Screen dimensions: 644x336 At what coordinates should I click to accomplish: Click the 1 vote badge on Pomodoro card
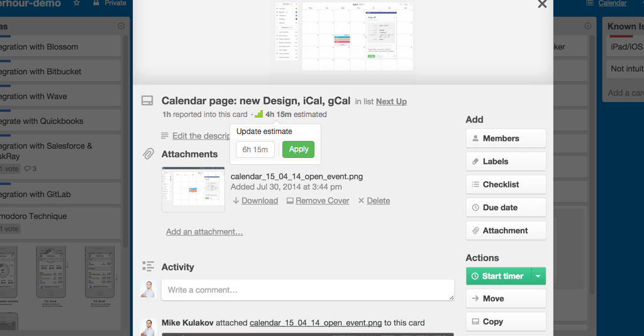tap(10, 229)
